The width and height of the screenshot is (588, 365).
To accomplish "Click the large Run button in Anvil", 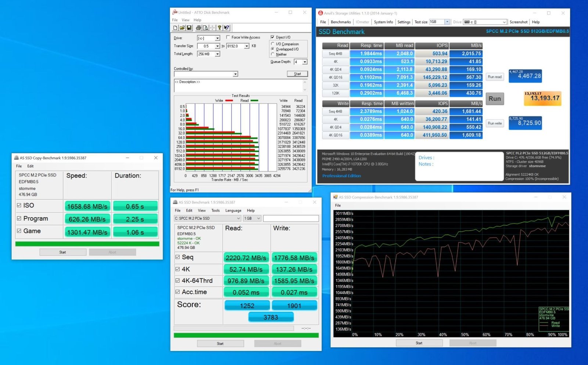I will coord(495,98).
